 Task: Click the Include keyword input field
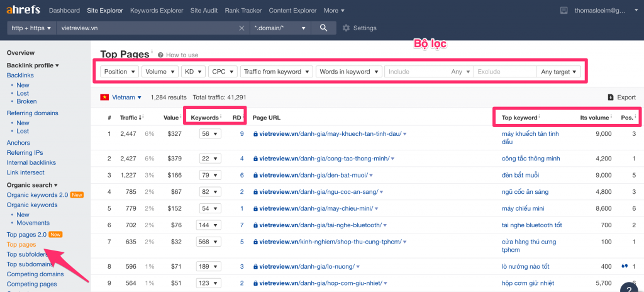[417, 72]
